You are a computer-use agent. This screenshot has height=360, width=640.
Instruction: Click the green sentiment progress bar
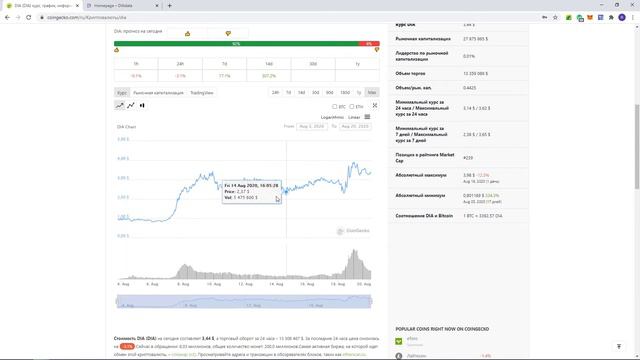(x=236, y=44)
